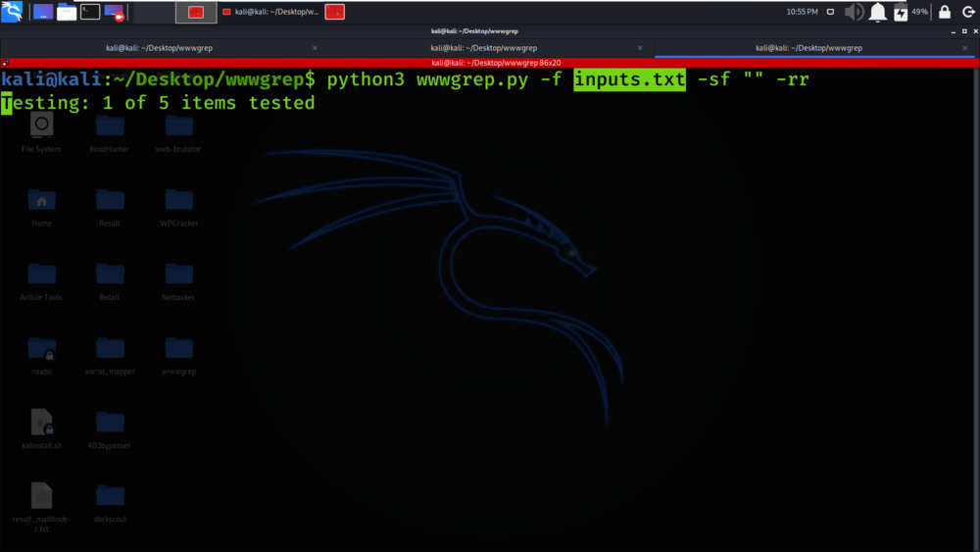Click the terminal vertical scrollbar
980x552 pixels.
pyautogui.click(x=976, y=309)
